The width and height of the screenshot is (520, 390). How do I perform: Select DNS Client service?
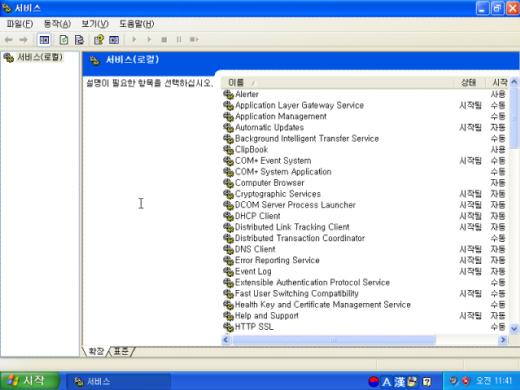point(255,249)
